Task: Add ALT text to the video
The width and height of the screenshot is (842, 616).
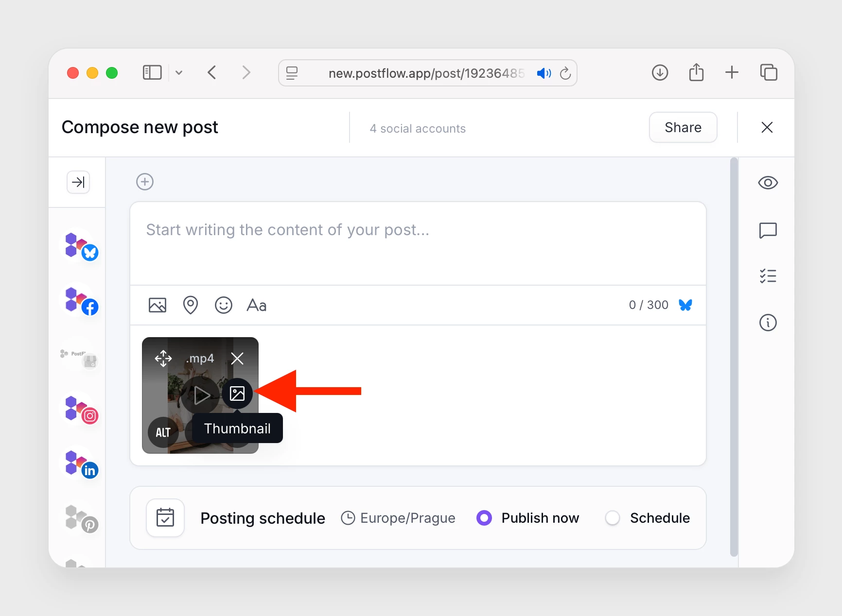Action: [163, 433]
